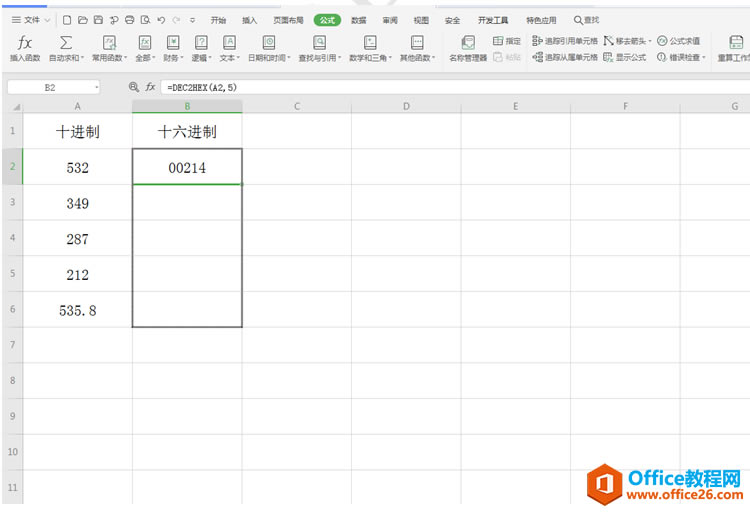Click the 查找 search button
This screenshot has height=512, width=750.
[586, 20]
